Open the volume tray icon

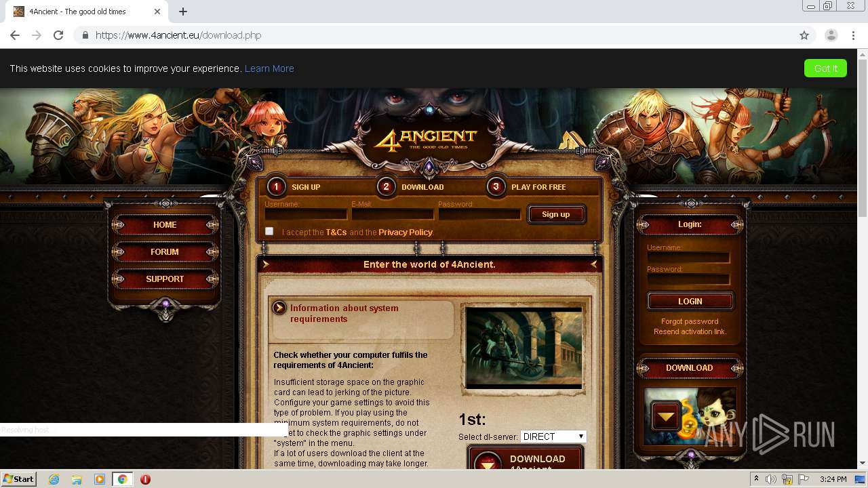(x=772, y=479)
